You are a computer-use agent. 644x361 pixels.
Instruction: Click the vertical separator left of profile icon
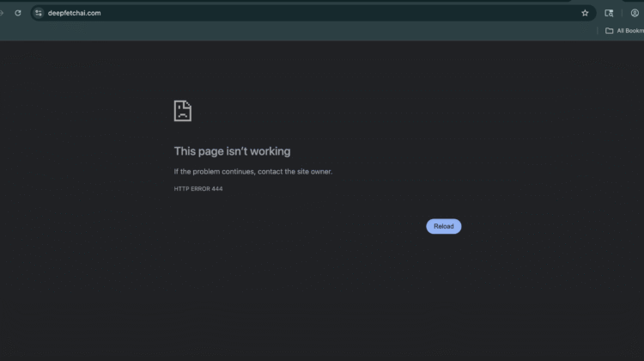622,13
